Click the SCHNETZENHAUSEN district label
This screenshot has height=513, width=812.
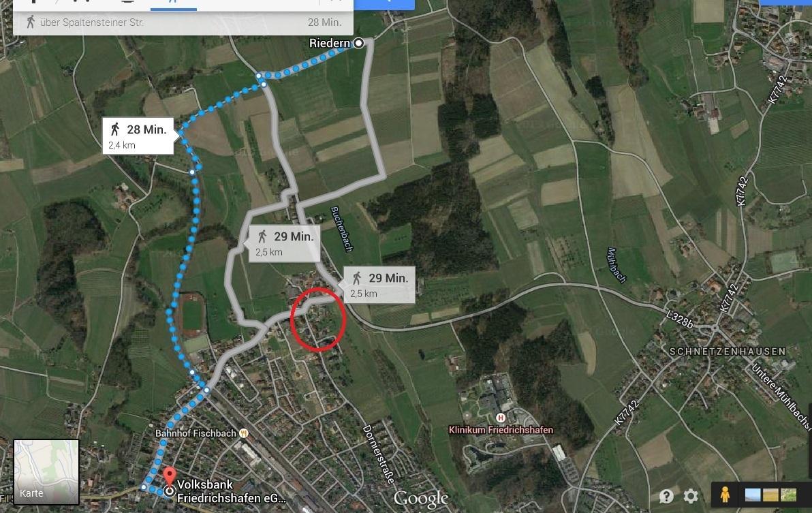click(x=728, y=352)
